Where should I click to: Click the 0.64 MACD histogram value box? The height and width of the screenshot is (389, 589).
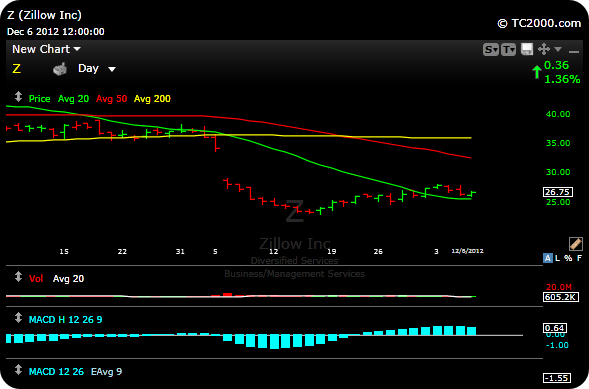[x=554, y=328]
